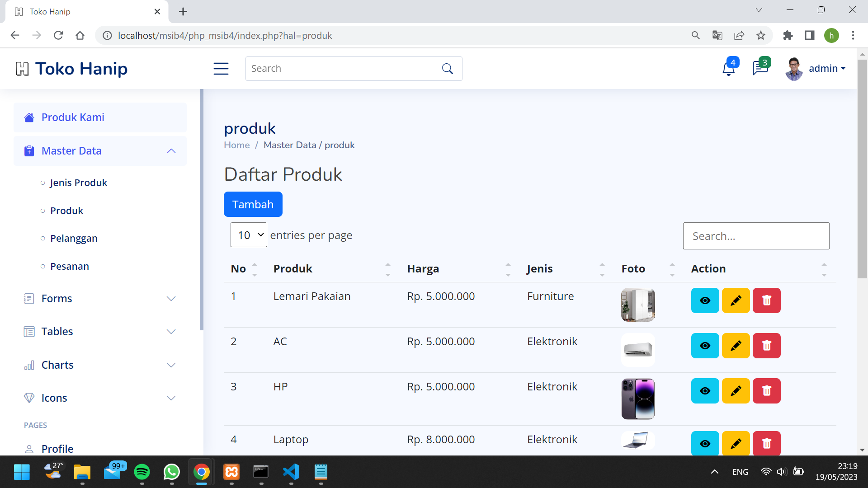Open the messages chat icon

point(760,68)
